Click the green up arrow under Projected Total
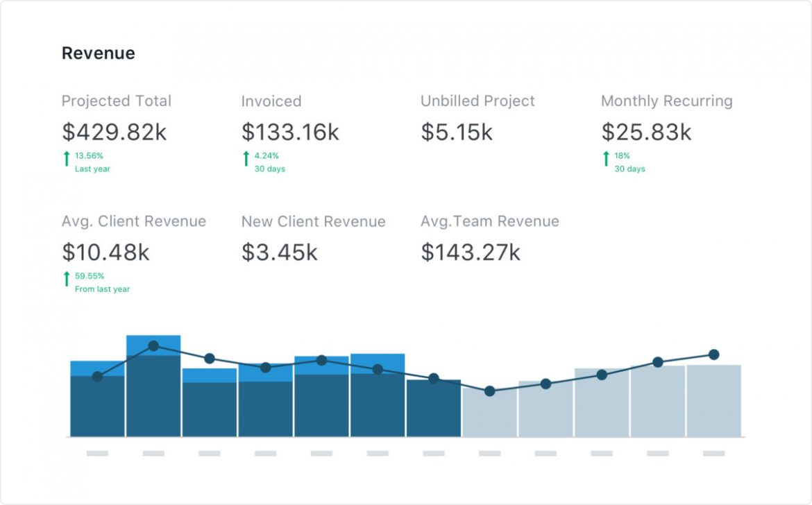The width and height of the screenshot is (812, 505). tap(67, 159)
